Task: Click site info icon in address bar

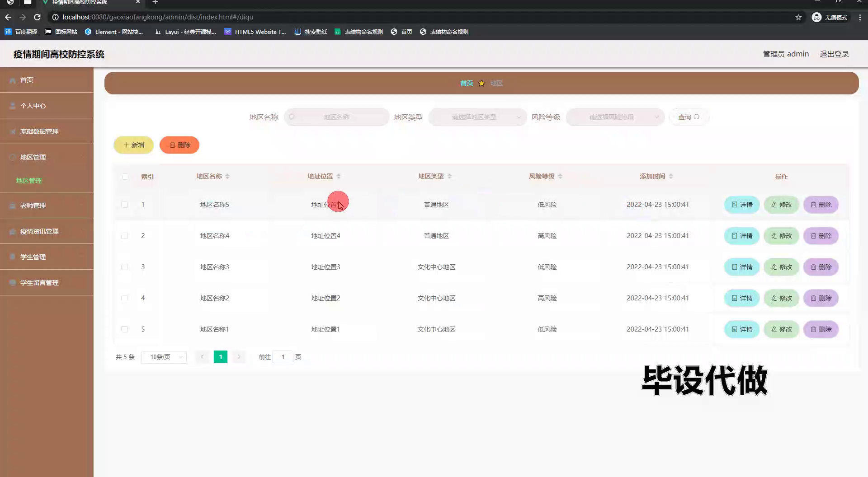Action: coord(55,17)
